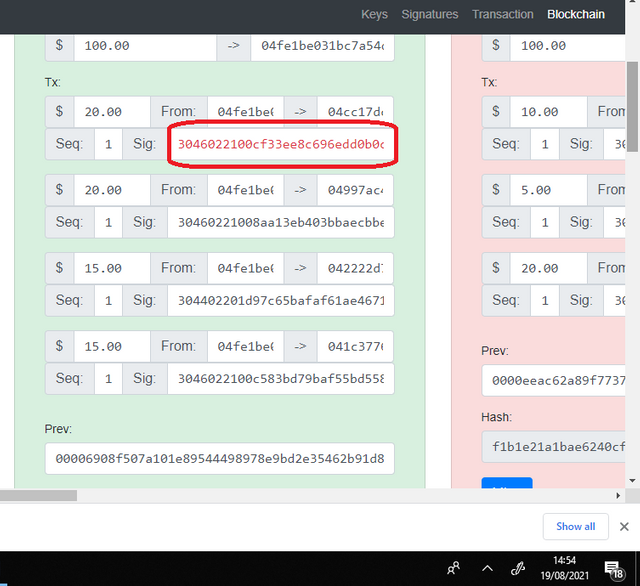640x586 pixels.
Task: Click the blue Mine button in red block
Action: pos(507,483)
